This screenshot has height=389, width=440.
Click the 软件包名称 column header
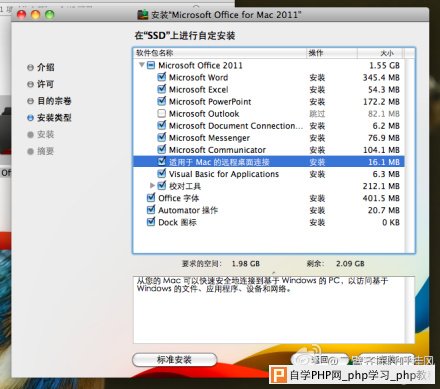(x=219, y=53)
